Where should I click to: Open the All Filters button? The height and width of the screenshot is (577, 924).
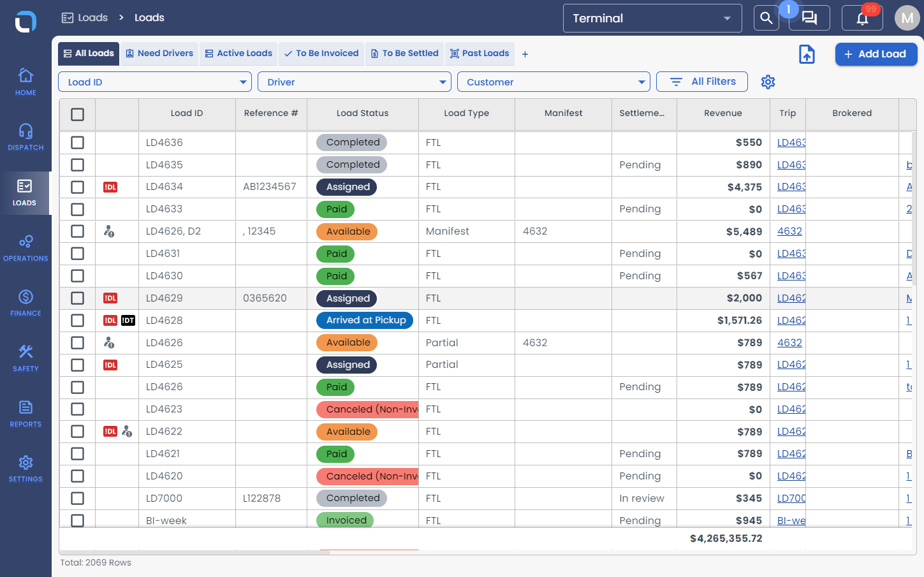tap(702, 82)
